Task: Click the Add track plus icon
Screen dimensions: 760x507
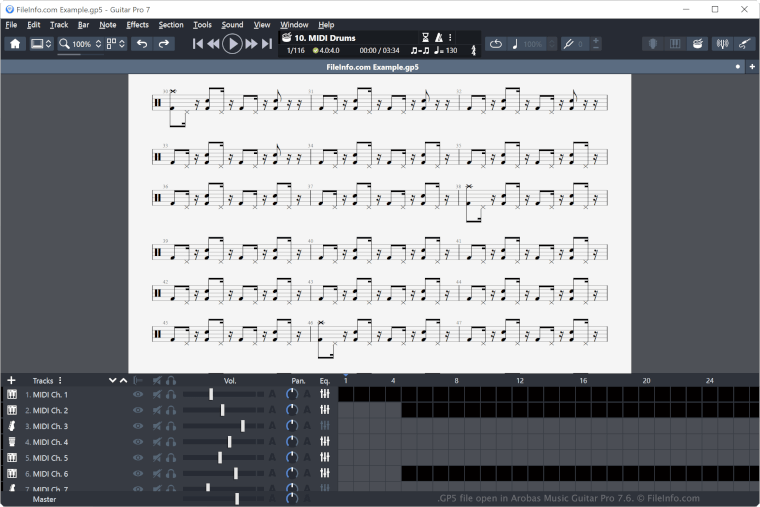Action: [x=11, y=380]
